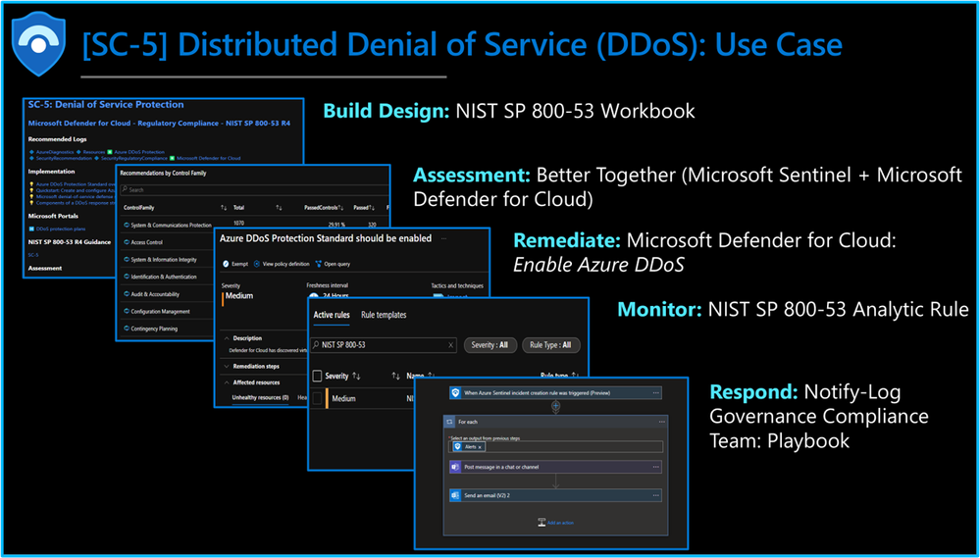This screenshot has height=558, width=980.
Task: Sort rules by Severity column arrows
Action: (x=356, y=377)
